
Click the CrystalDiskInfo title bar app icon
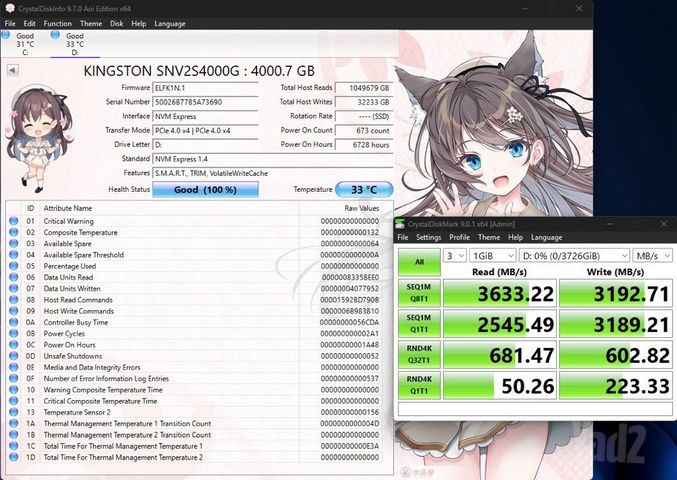(x=9, y=8)
